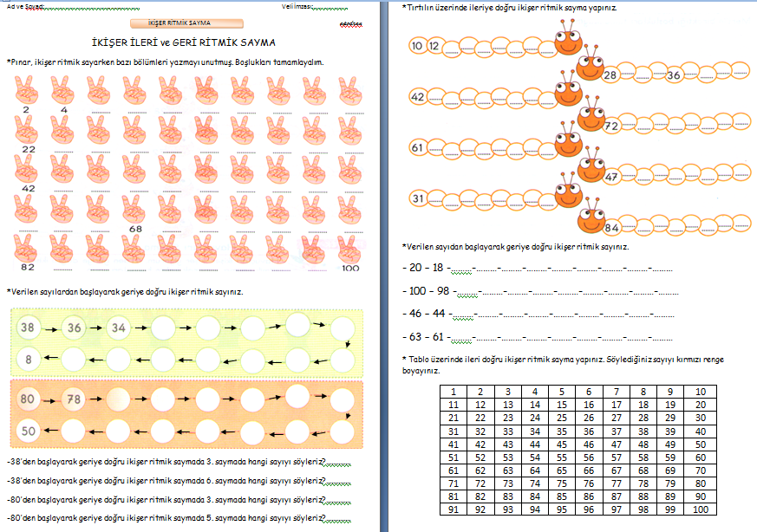Screen dimensions: 757x532
Task: Click the caterpillar segment labeled 36
Action: coord(674,75)
